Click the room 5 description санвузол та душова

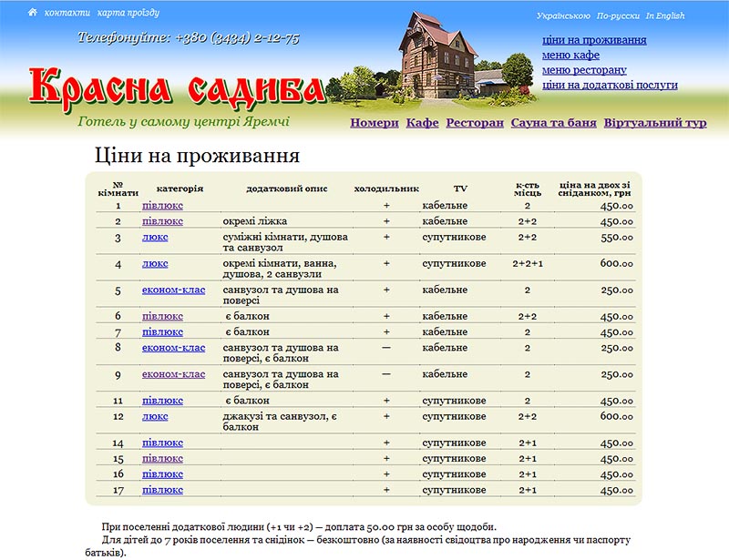click(281, 295)
